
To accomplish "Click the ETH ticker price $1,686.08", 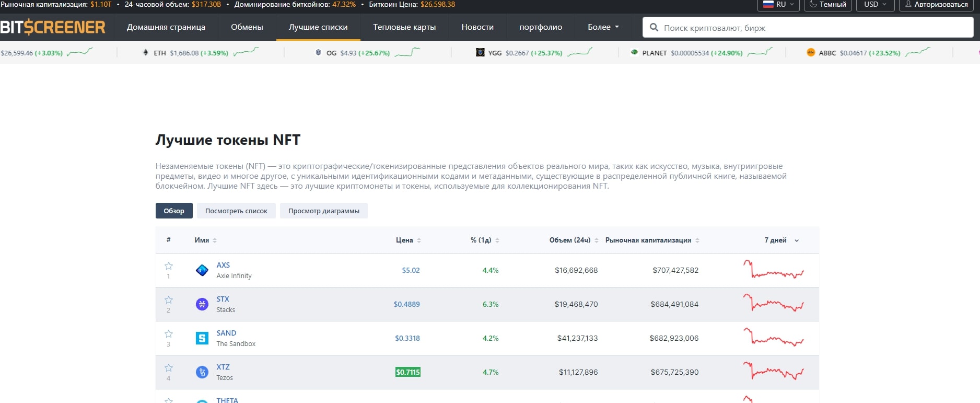I will (x=184, y=53).
